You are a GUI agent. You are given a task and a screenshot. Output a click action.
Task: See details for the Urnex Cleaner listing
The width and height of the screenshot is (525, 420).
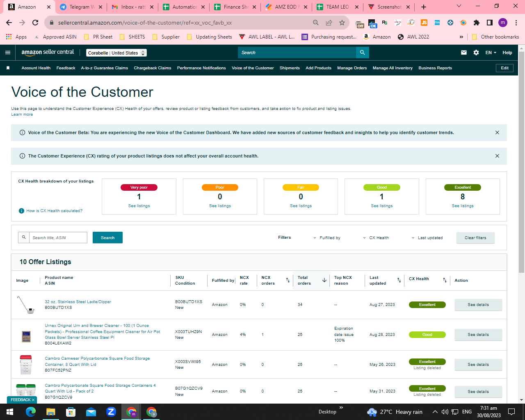pyautogui.click(x=478, y=335)
